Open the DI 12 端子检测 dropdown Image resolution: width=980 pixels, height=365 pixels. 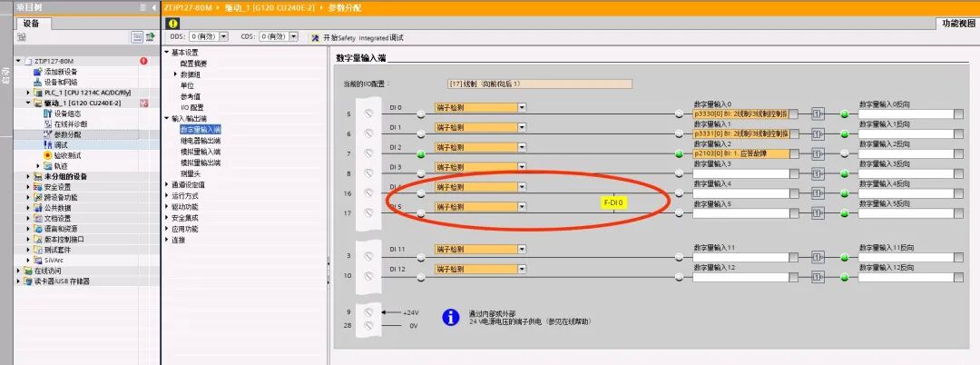522,270
